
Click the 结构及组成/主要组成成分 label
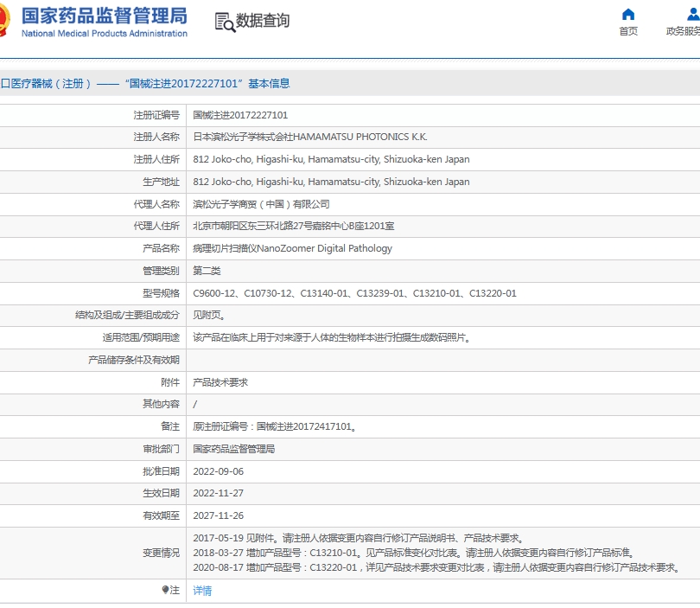pos(127,315)
